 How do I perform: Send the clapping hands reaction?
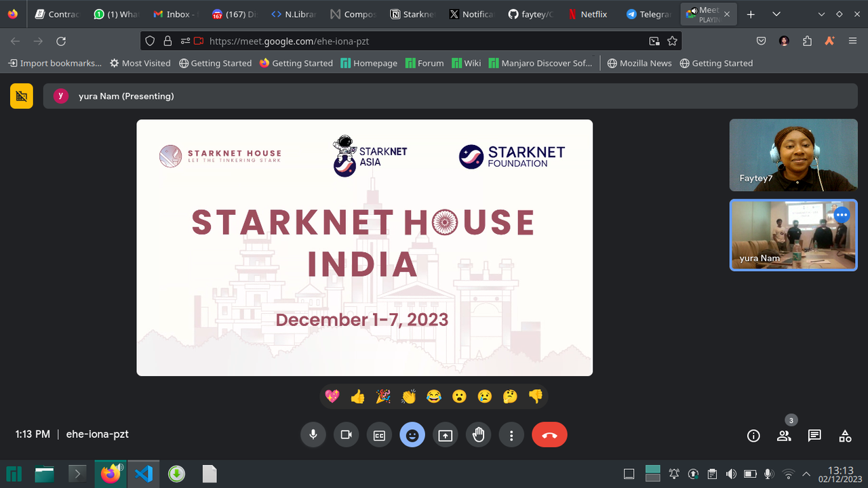(x=408, y=396)
